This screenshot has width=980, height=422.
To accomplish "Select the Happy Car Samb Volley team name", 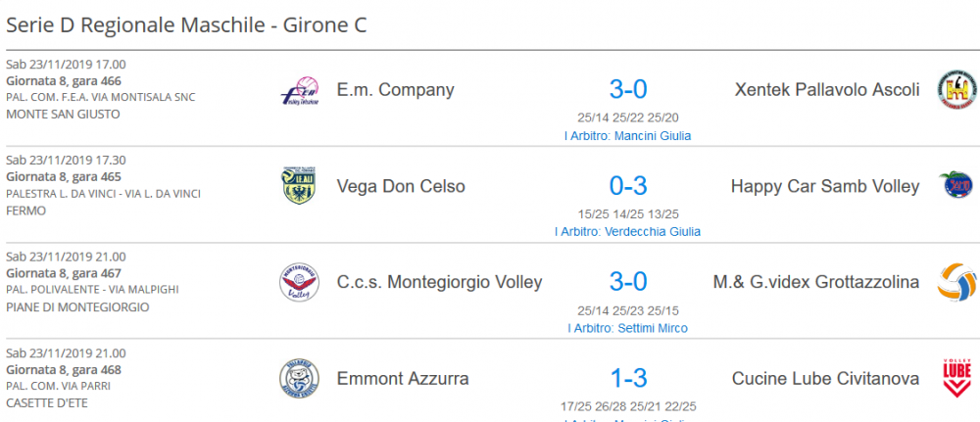I will point(825,186).
